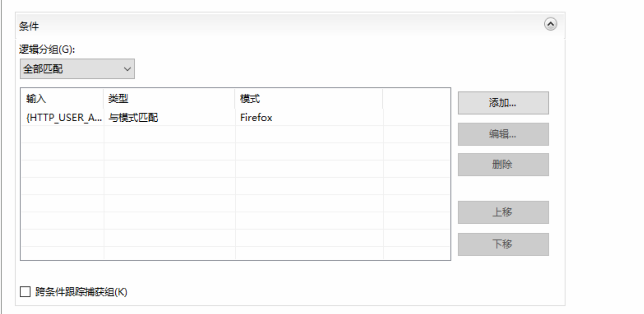Click the blank column header right of 模式

click(416, 99)
